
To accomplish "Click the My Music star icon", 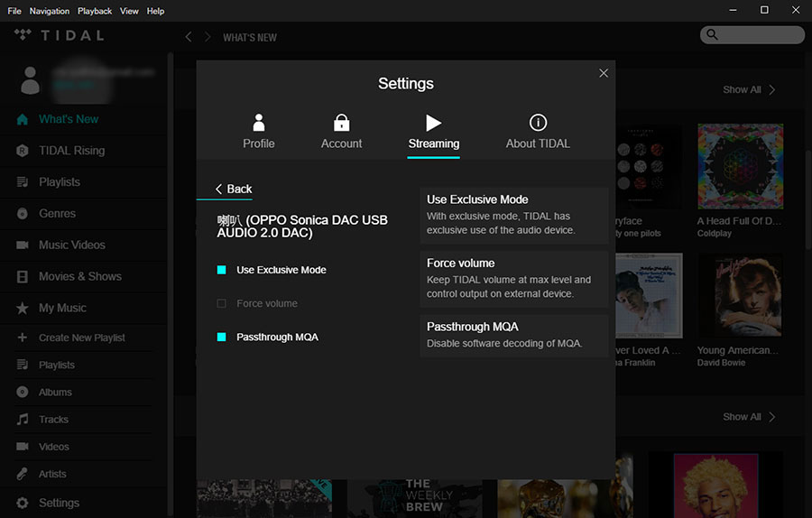I will 23,309.
